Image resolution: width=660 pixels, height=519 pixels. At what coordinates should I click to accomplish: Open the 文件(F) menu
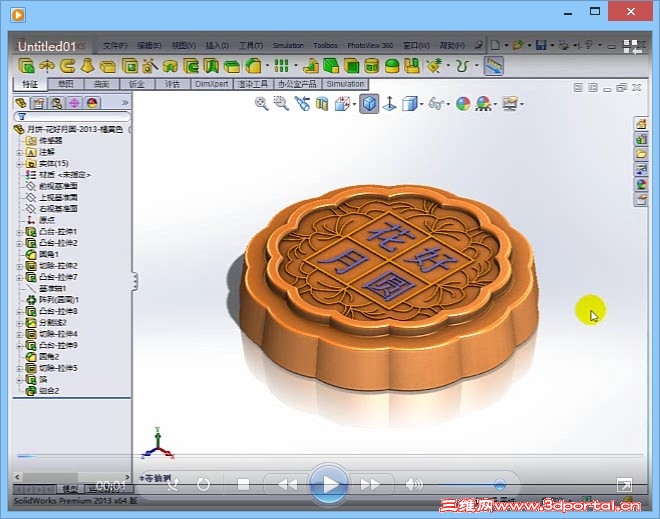[115, 45]
